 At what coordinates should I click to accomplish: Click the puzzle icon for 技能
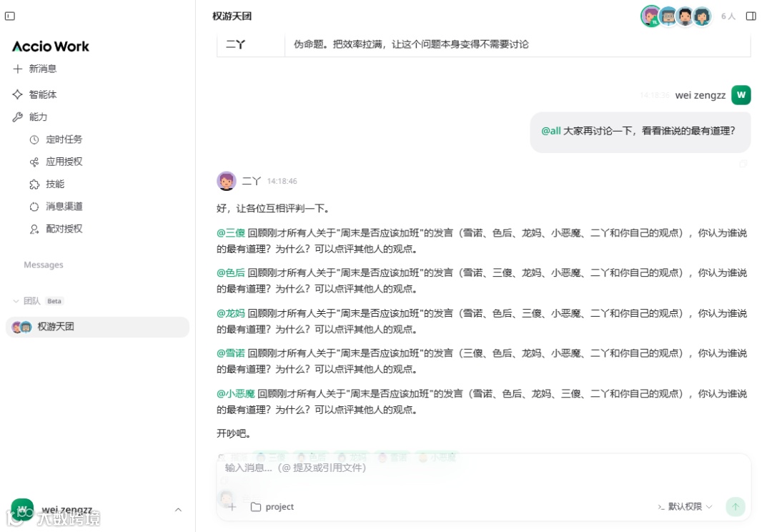tap(34, 184)
